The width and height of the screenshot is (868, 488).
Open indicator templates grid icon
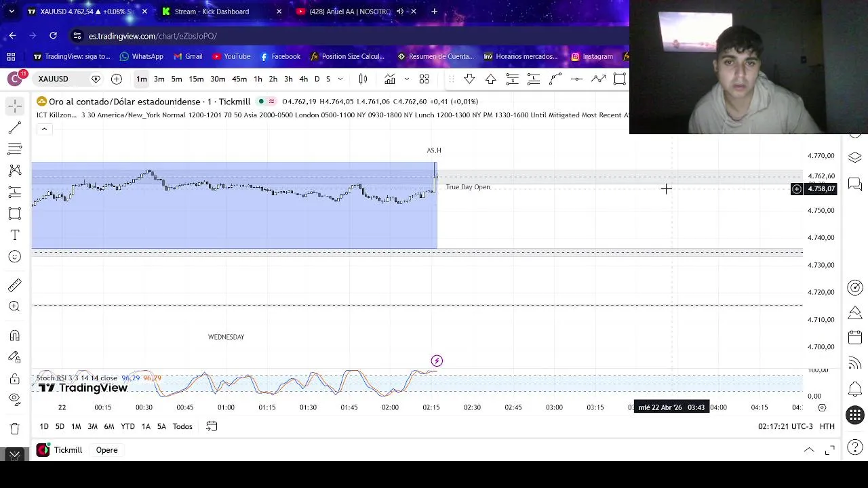click(425, 79)
